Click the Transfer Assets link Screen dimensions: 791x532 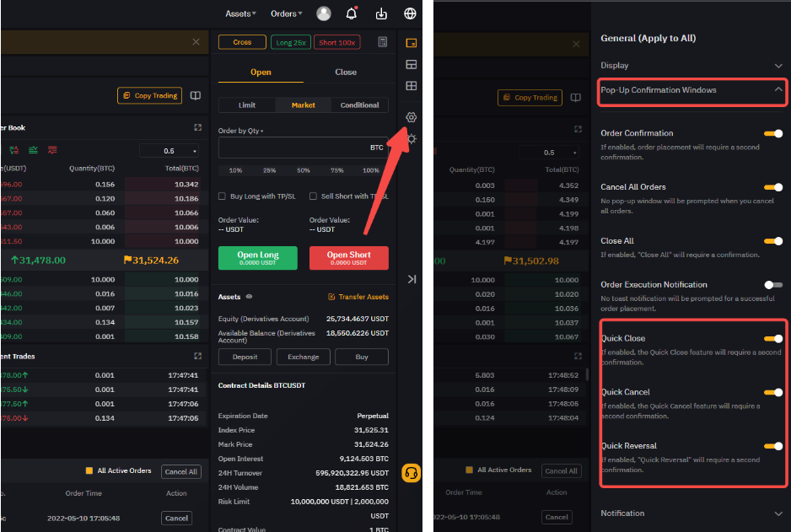(x=358, y=297)
